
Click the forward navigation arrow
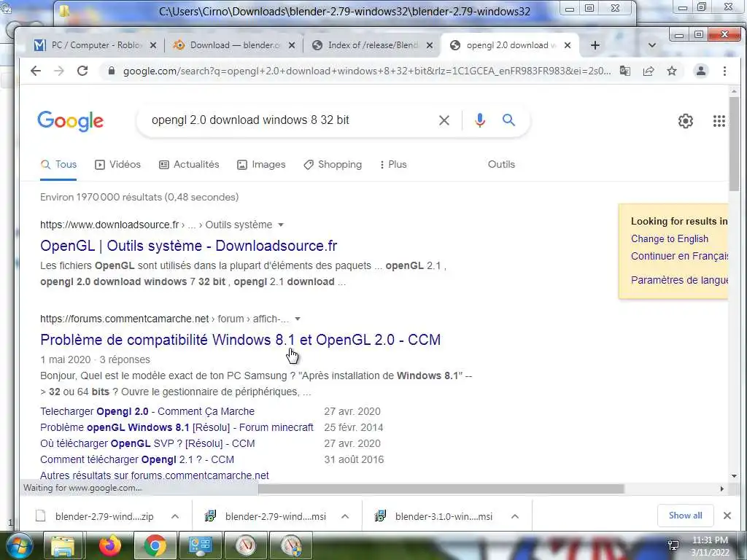[58, 71]
